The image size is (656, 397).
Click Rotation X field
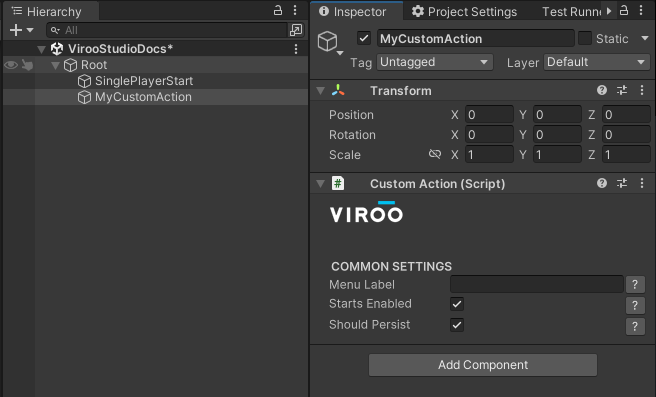point(489,135)
